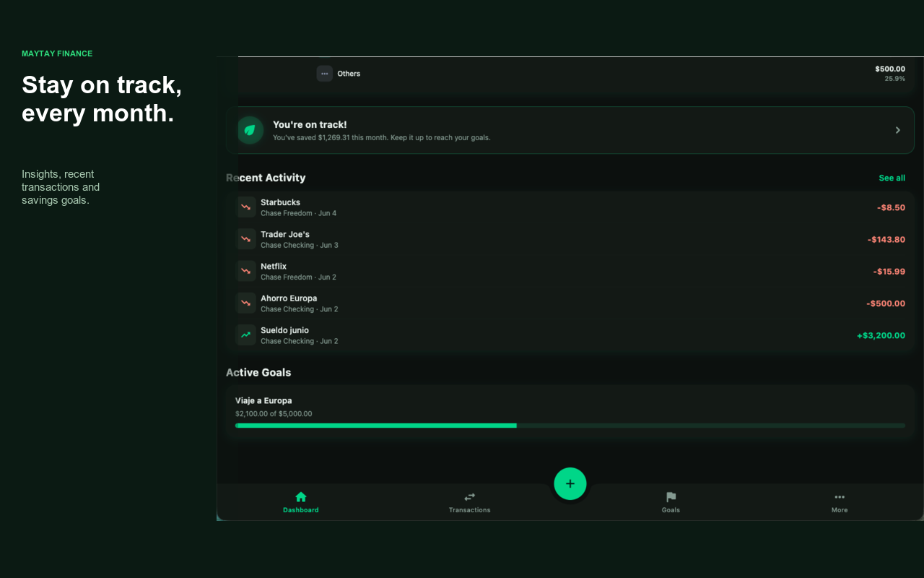Click $2,100.00 of $5,000.00 goal text
Viewport: 924px width, 578px height.
point(274,414)
